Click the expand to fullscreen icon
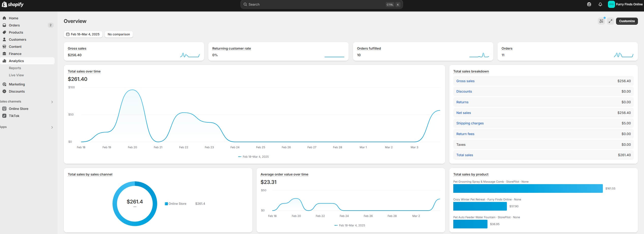 click(610, 21)
